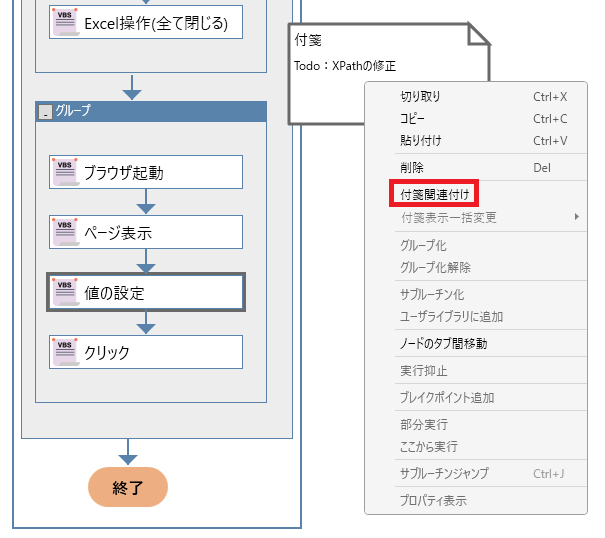605x538 pixels.
Task: Click VBS icon on ページ表示 node
Action: [x=65, y=233]
